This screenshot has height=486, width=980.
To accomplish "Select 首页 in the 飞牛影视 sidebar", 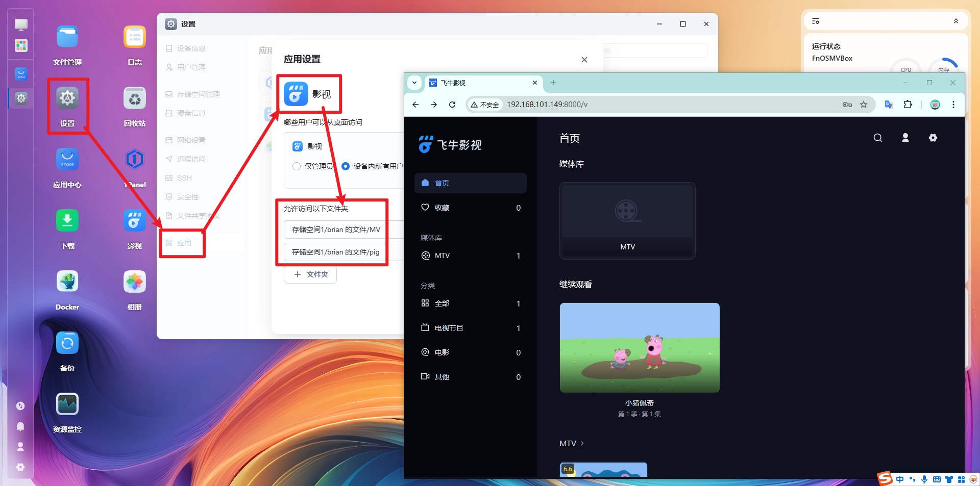I will tap(470, 183).
